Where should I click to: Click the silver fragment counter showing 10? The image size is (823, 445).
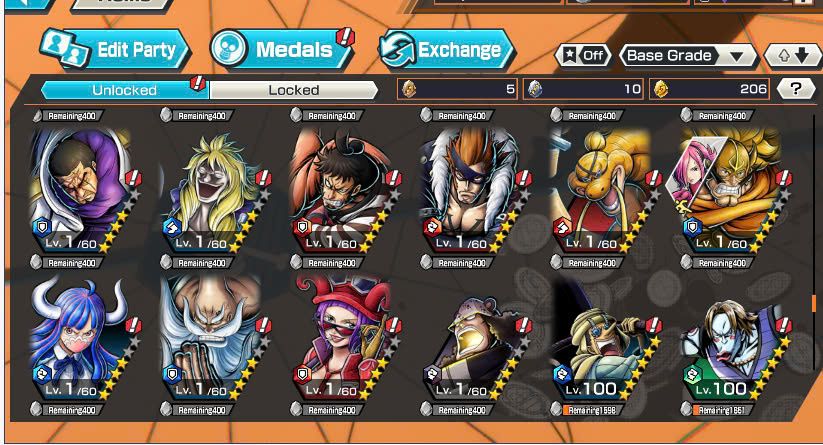584,89
